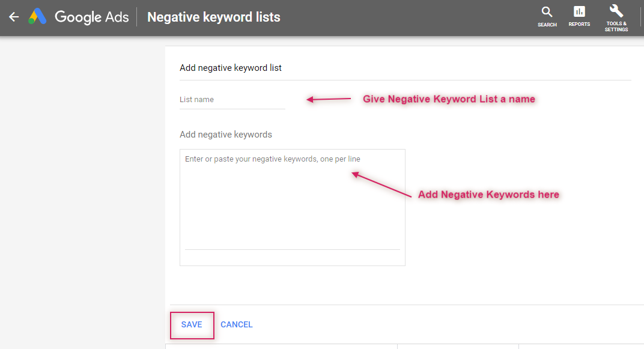
Task: Click the Add negative keywords label
Action: click(x=225, y=135)
